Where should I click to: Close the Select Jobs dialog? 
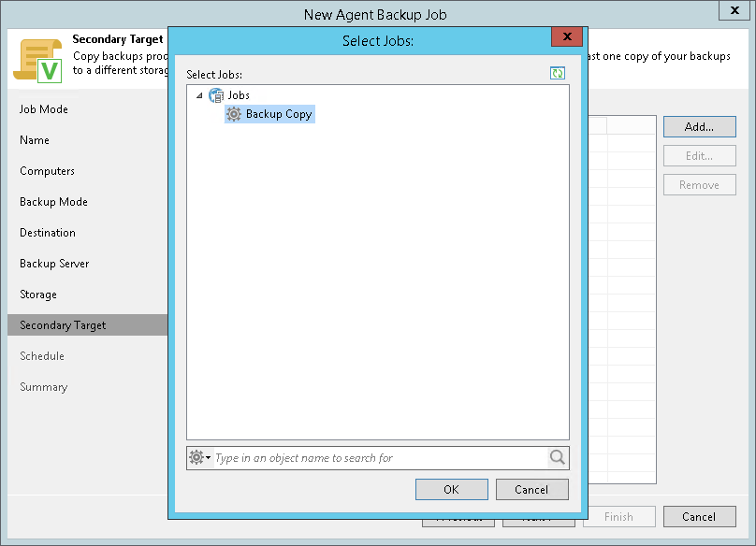pyautogui.click(x=567, y=36)
